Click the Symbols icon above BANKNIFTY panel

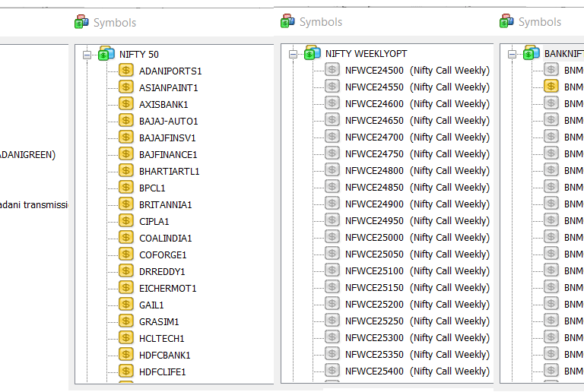pyautogui.click(x=506, y=21)
